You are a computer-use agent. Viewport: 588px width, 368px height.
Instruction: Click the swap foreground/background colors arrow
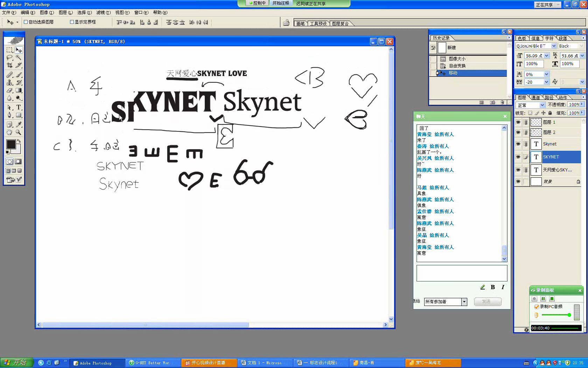(19, 141)
